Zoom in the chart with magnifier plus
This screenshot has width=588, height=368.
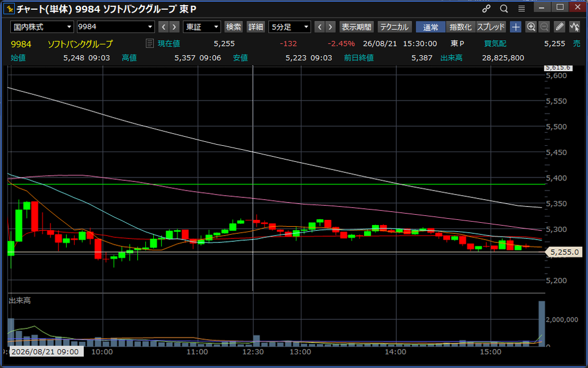coord(531,27)
